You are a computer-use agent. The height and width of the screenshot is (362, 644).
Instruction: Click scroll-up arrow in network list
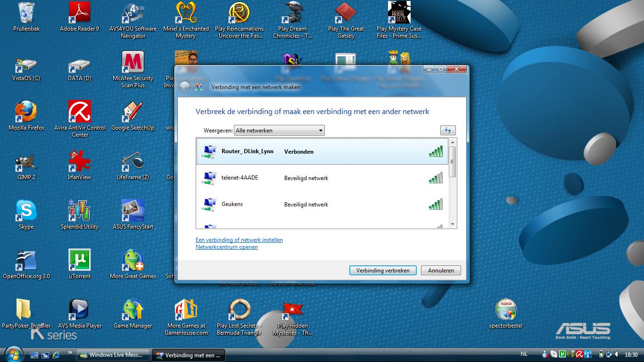point(453,142)
